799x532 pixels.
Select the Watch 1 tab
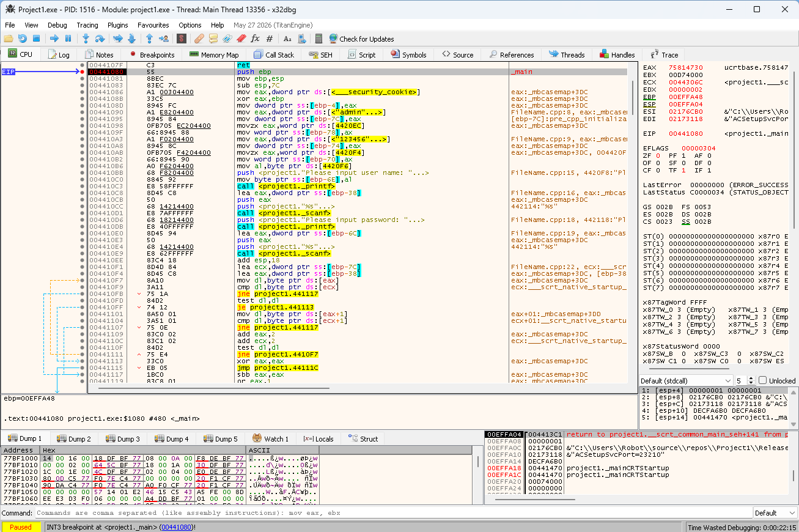270,438
